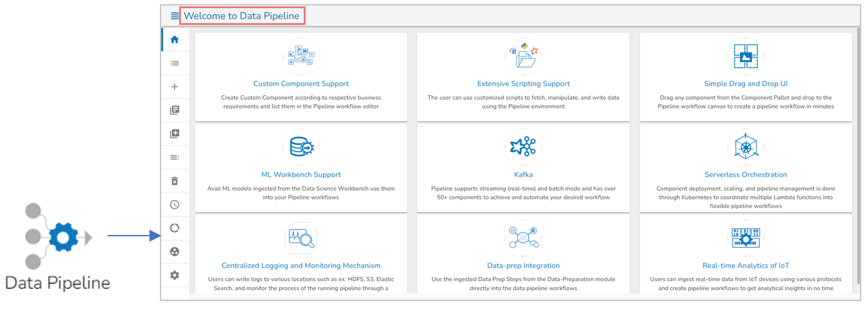
Task: Click the sidebar circular ring icon
Action: click(x=174, y=228)
